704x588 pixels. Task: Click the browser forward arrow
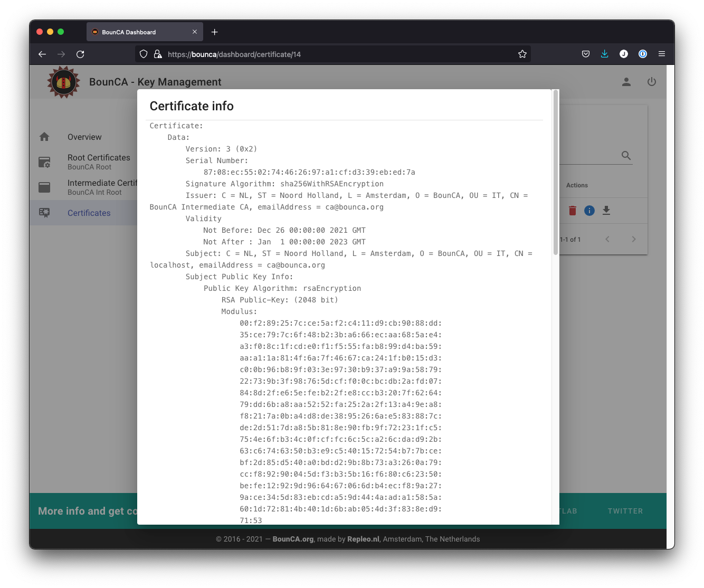(61, 54)
